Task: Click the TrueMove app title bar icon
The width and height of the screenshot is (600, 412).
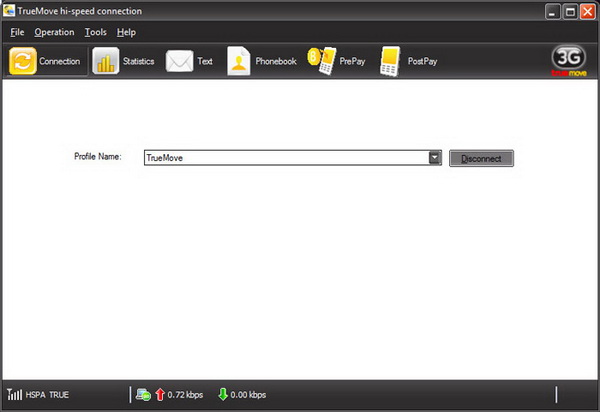Action: [9, 10]
